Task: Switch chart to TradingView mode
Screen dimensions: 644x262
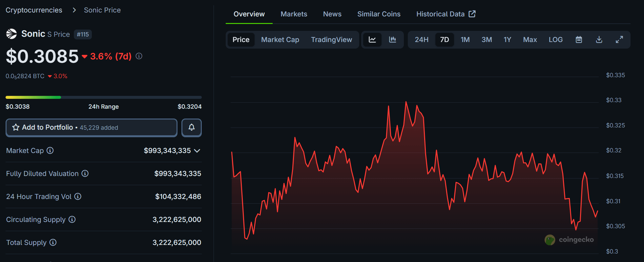Action: (x=331, y=40)
